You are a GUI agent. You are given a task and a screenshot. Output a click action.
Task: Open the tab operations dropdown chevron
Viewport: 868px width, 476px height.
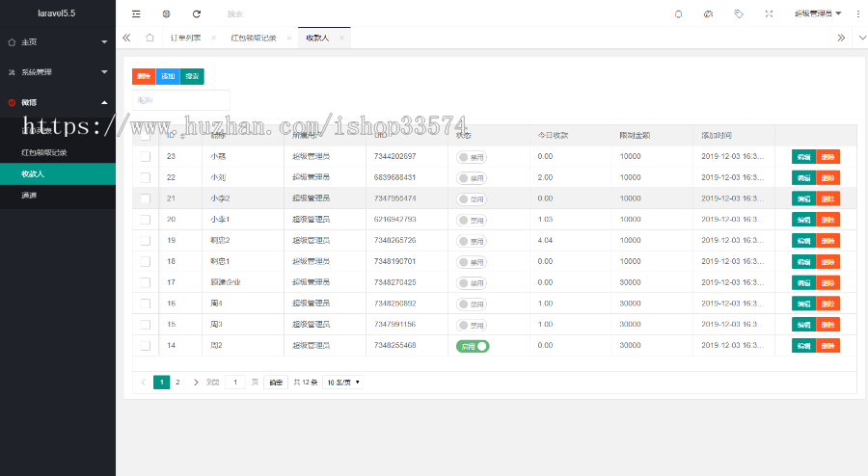pyautogui.click(x=862, y=38)
